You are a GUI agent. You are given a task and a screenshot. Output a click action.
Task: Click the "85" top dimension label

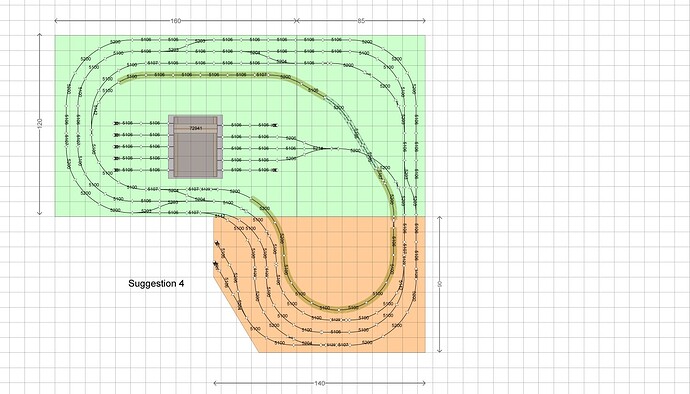pos(361,21)
